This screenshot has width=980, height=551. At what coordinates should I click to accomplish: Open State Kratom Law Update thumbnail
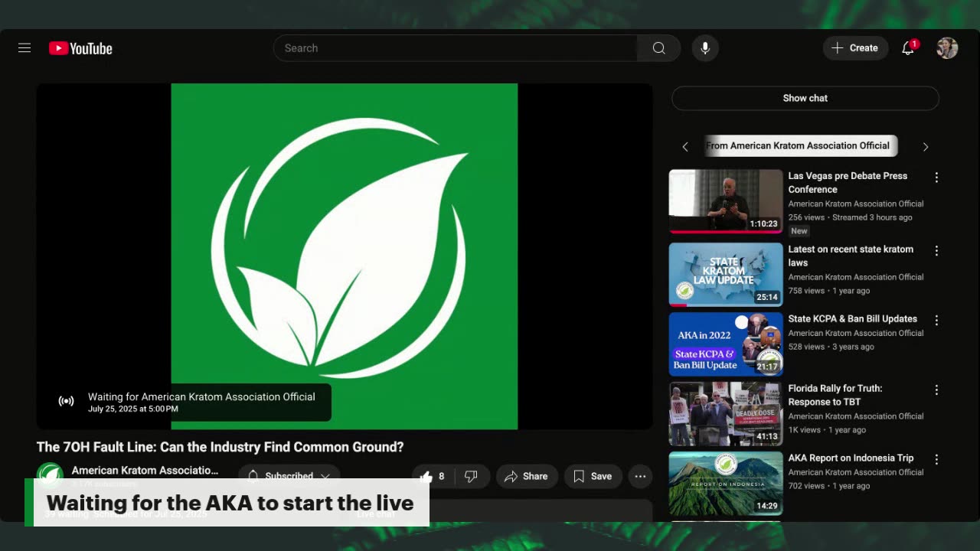726,275
